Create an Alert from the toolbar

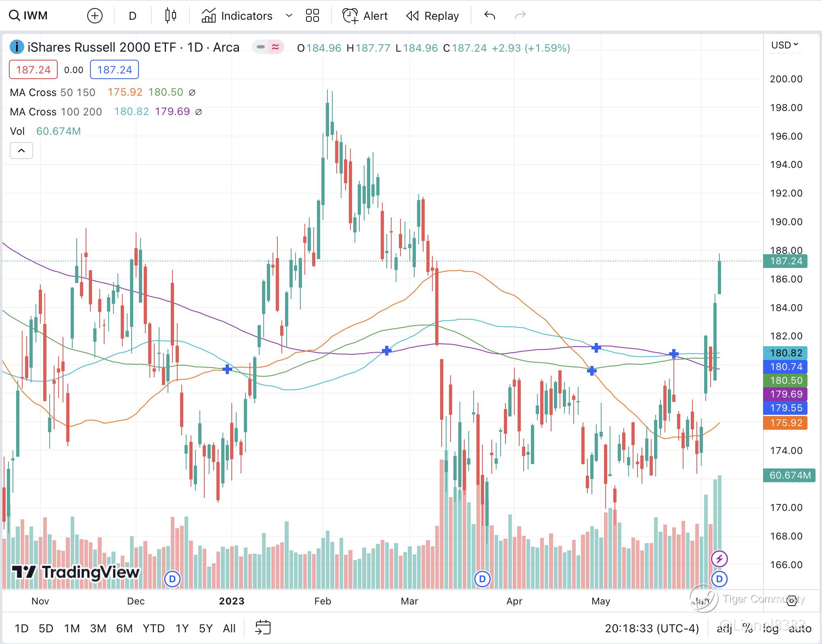(x=365, y=16)
